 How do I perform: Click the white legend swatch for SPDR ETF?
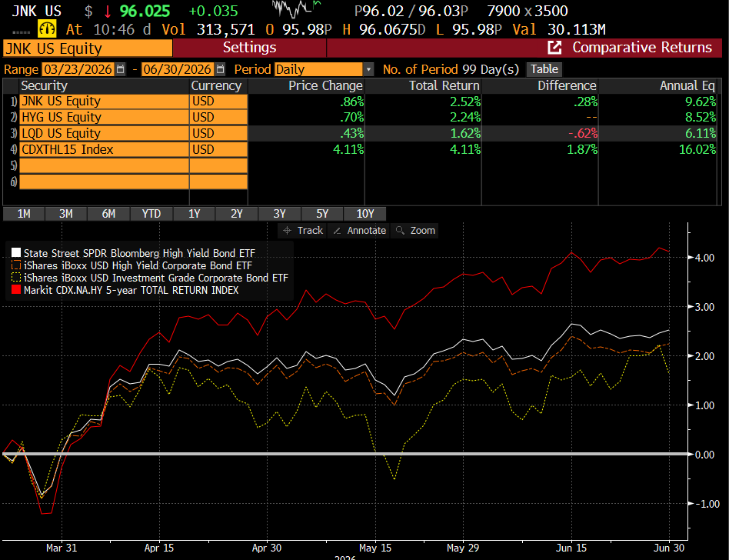click(x=16, y=252)
